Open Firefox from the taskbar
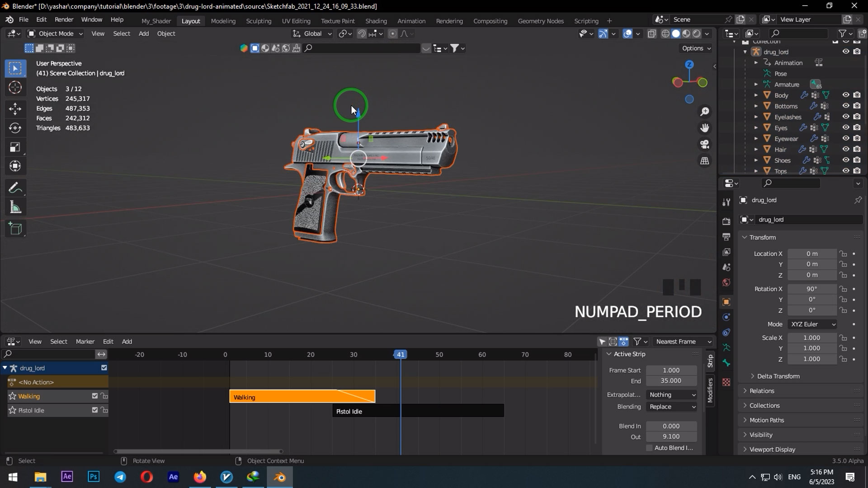Screen dimensions: 868x488 coord(200,477)
